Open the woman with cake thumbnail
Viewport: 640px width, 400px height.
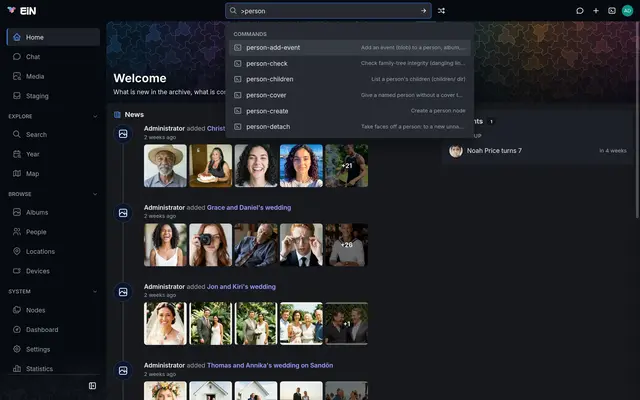(x=211, y=166)
